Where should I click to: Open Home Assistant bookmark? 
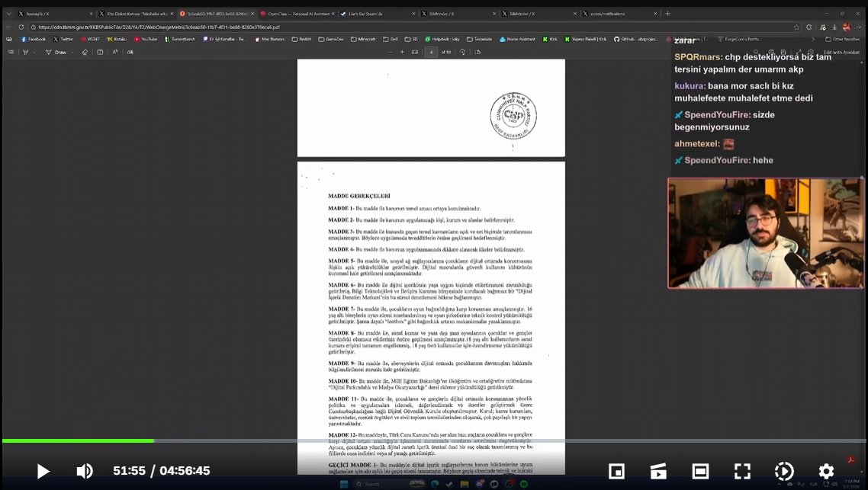(x=517, y=40)
